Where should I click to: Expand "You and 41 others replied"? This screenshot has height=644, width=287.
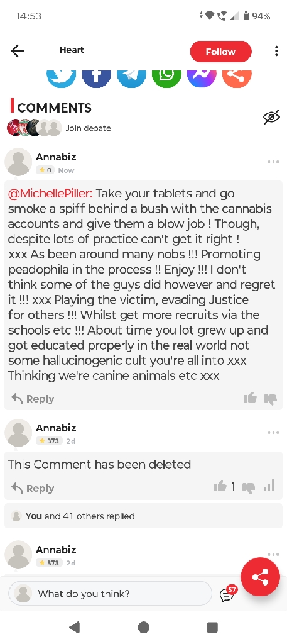coord(143,516)
